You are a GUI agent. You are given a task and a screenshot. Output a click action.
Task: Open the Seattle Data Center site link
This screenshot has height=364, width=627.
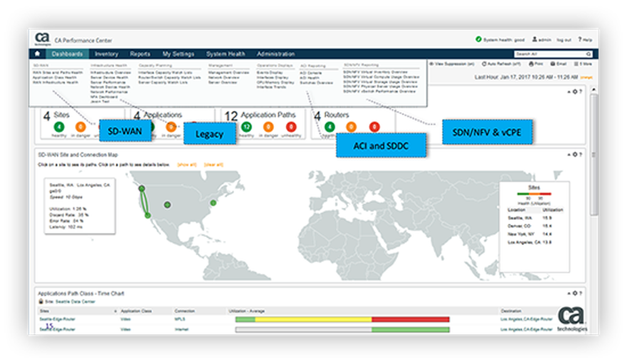pyautogui.click(x=75, y=302)
